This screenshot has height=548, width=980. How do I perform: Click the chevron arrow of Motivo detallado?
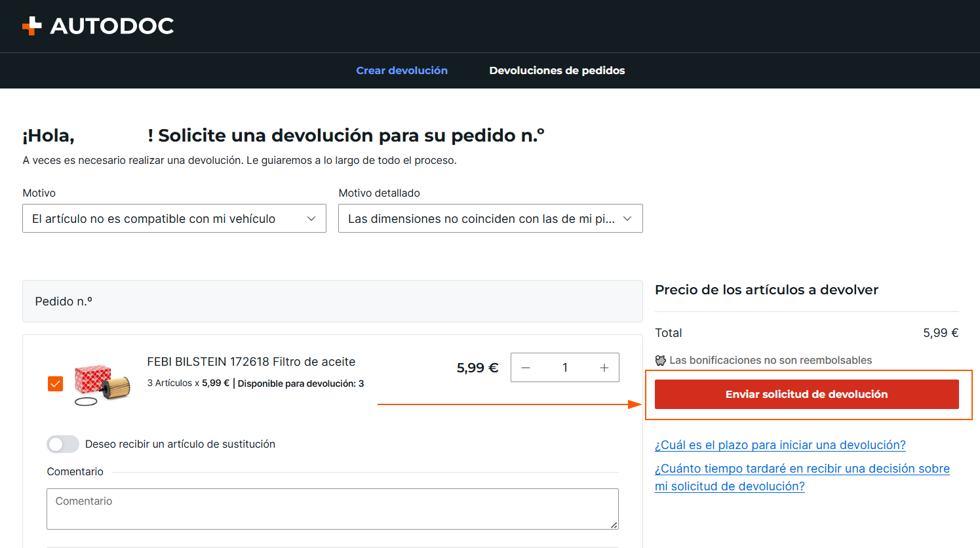point(627,219)
